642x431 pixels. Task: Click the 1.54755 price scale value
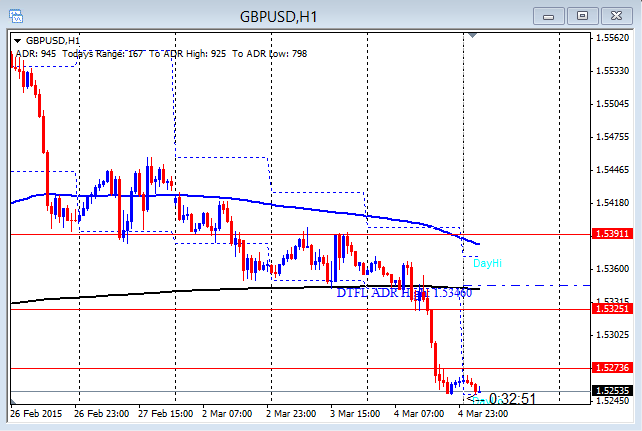(x=613, y=137)
